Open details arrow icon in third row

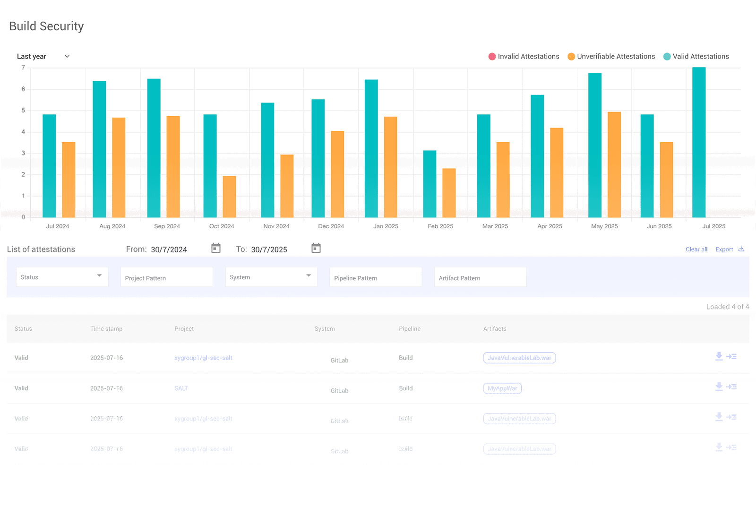tap(731, 417)
